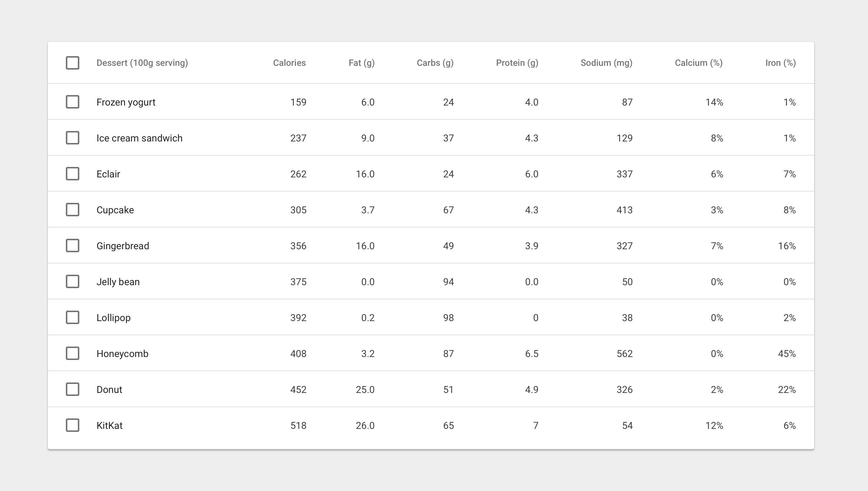Sort by the Fat (g) column

coord(361,63)
